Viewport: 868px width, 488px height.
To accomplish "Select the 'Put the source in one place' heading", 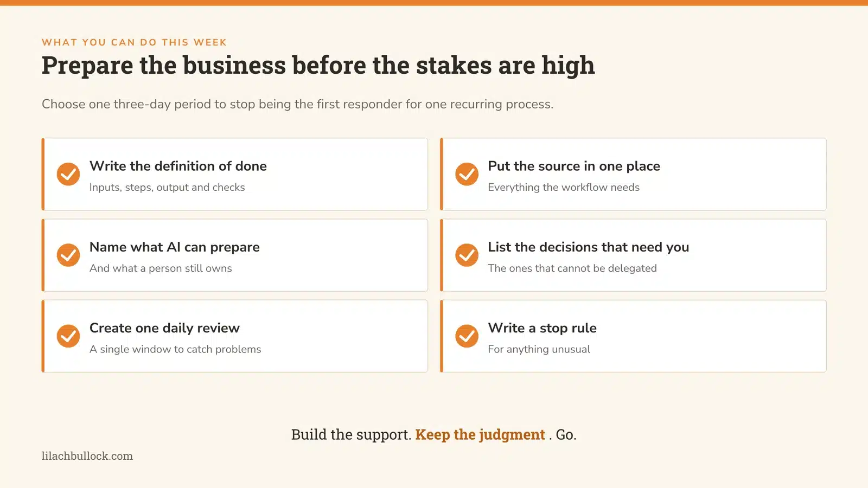I will [574, 166].
